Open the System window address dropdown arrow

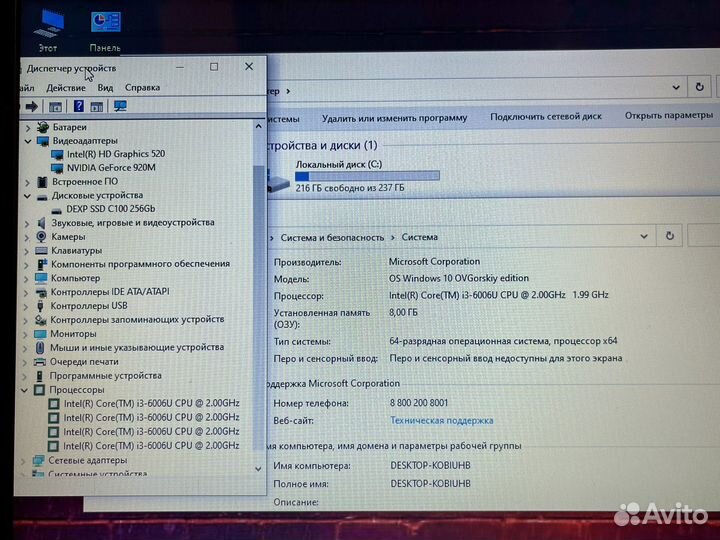(644, 236)
